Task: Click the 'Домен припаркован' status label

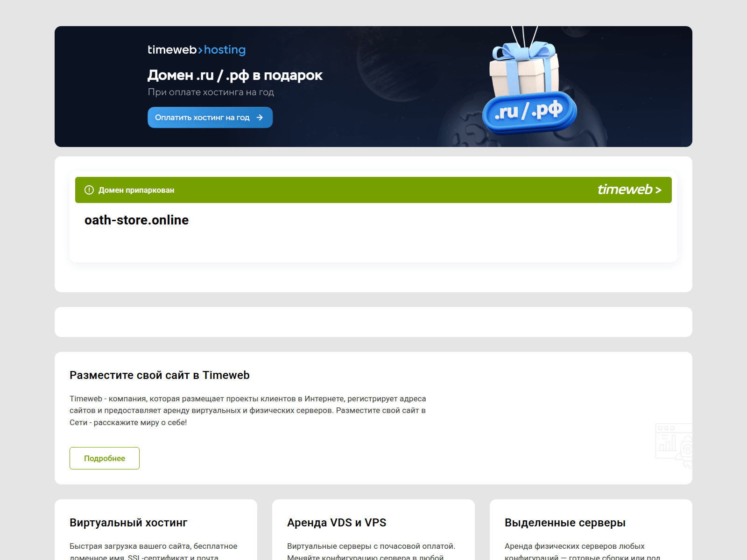Action: tap(136, 190)
